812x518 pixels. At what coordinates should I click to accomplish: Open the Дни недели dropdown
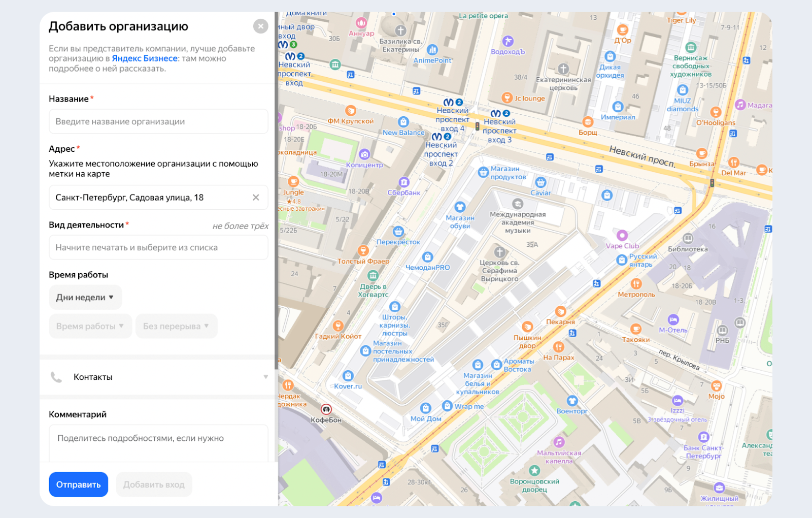pyautogui.click(x=85, y=298)
